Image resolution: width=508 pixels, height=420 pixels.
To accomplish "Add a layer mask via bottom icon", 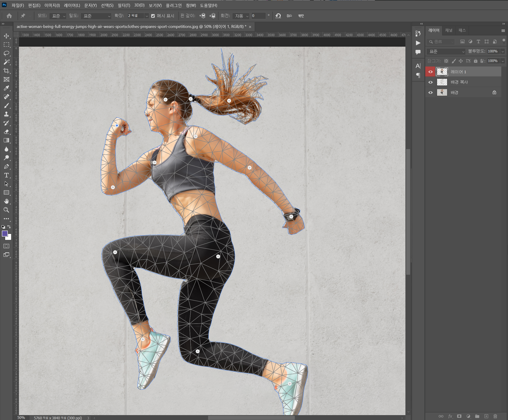I will (459, 416).
